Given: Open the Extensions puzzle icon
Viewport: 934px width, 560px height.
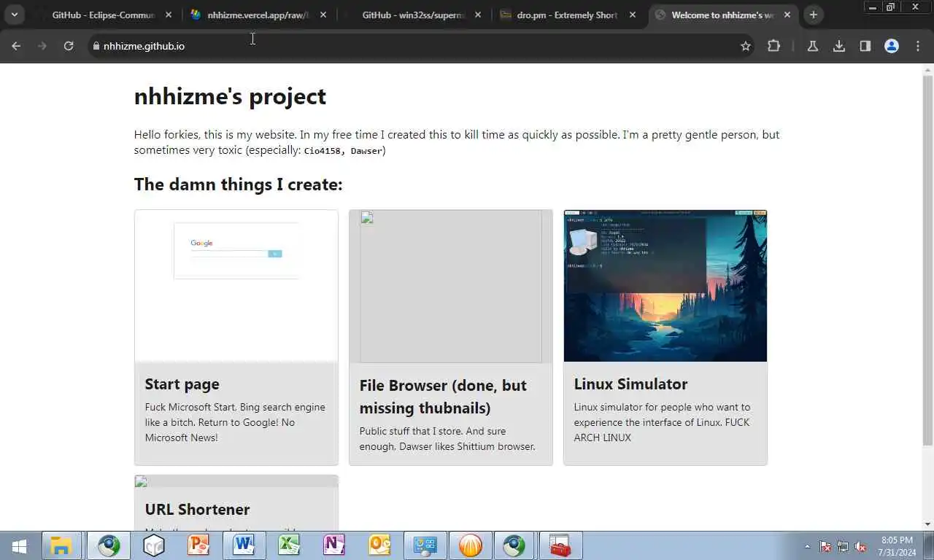Looking at the screenshot, I should 773,46.
